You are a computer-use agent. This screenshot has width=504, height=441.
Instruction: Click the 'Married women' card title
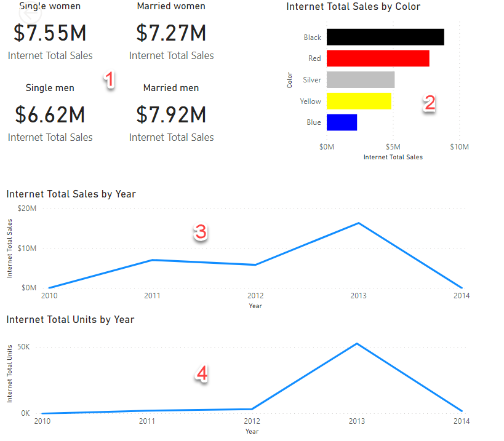(171, 6)
